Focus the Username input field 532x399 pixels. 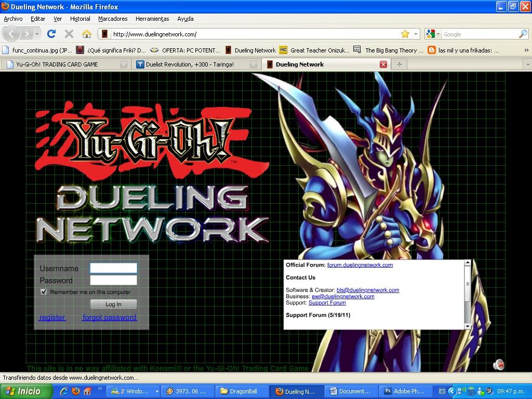[113, 268]
